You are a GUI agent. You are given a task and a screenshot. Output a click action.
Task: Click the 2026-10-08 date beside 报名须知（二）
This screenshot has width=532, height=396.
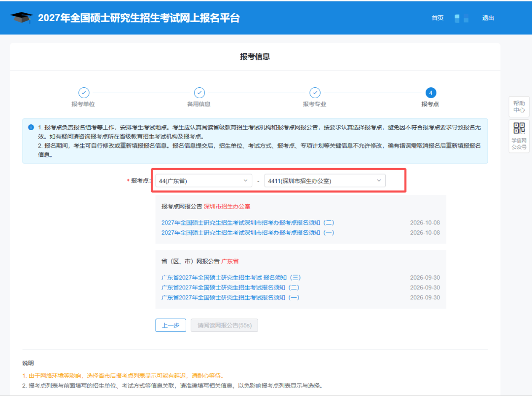click(425, 223)
